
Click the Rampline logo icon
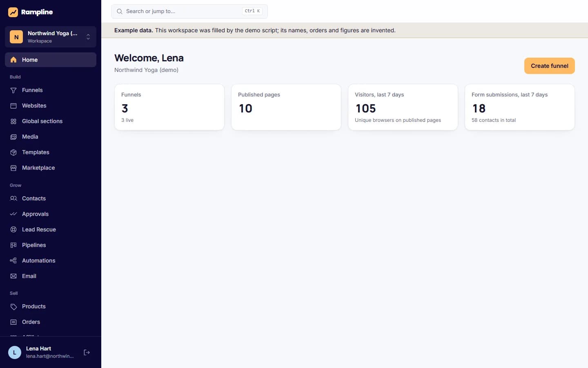pyautogui.click(x=13, y=12)
